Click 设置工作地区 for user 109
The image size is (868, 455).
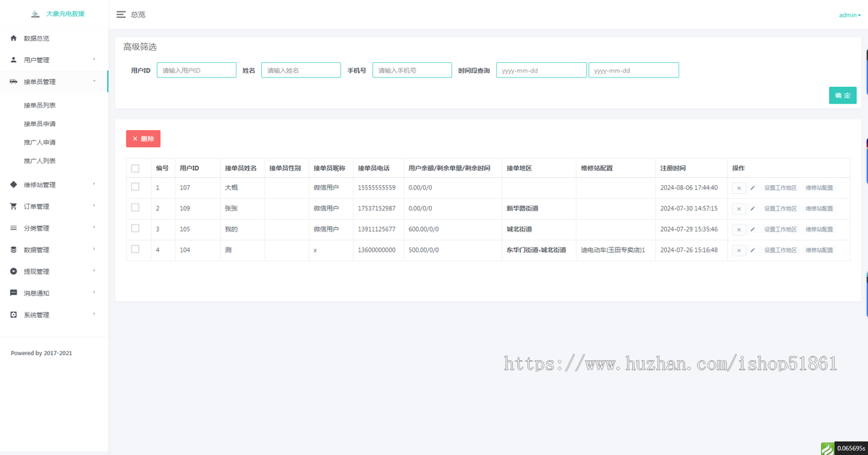click(780, 209)
